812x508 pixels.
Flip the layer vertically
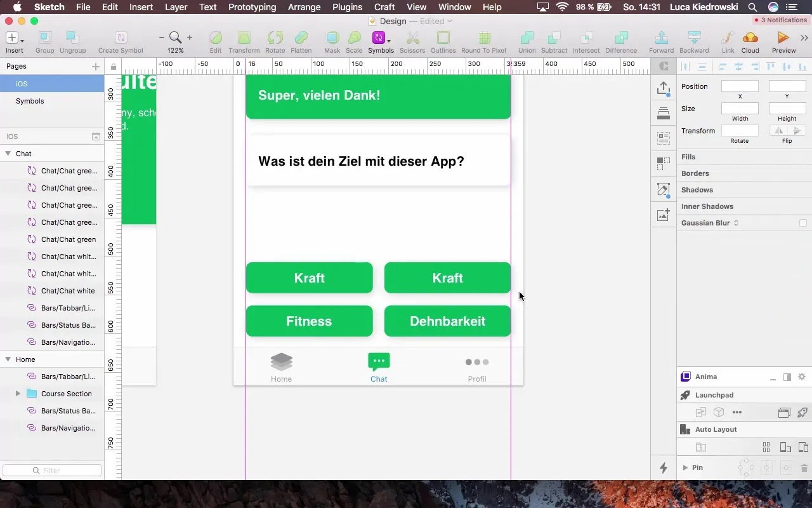(x=797, y=130)
